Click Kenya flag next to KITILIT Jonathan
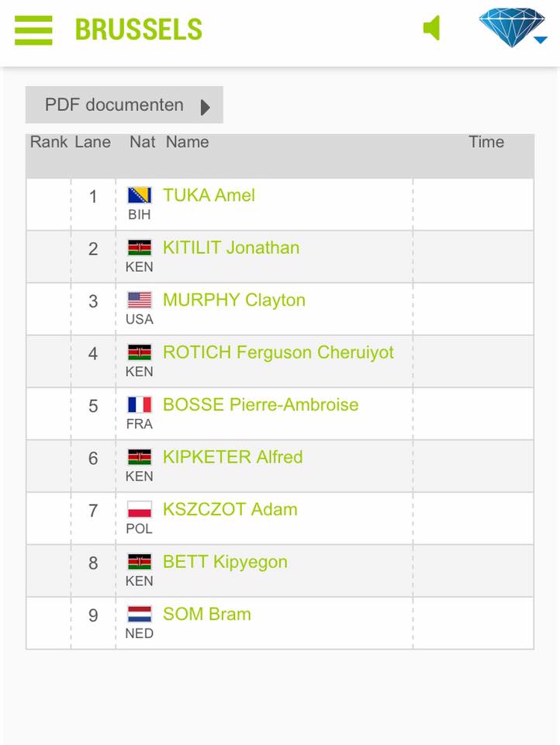 140,248
